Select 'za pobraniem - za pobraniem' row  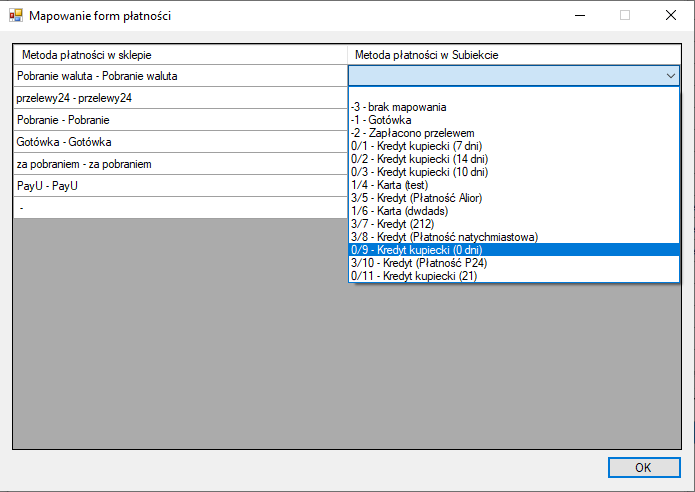pos(180,164)
